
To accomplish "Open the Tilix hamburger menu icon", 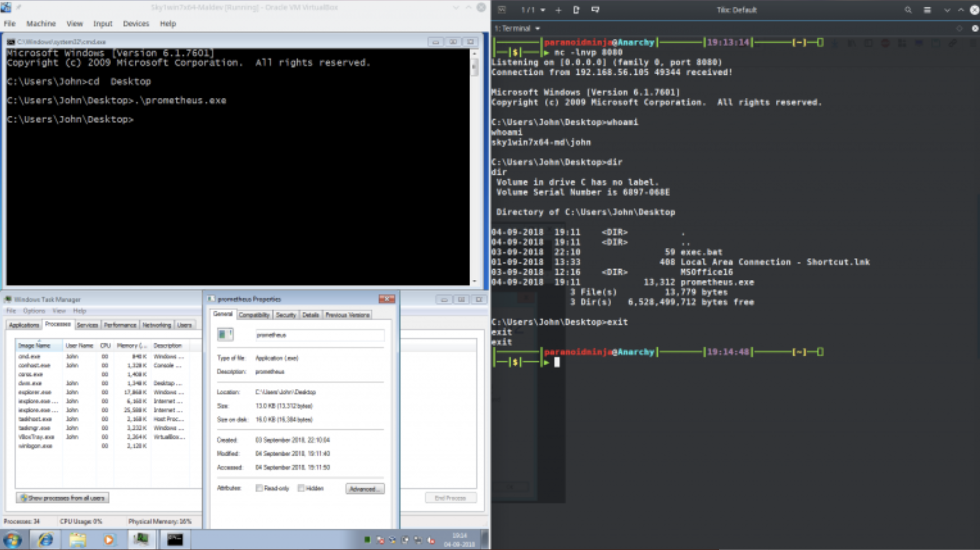I will click(927, 10).
